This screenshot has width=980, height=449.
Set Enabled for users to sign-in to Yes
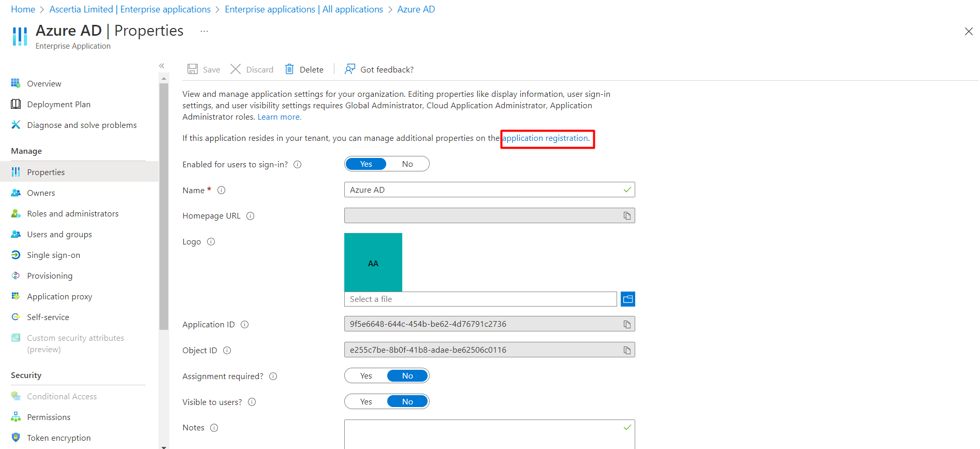pyautogui.click(x=366, y=164)
